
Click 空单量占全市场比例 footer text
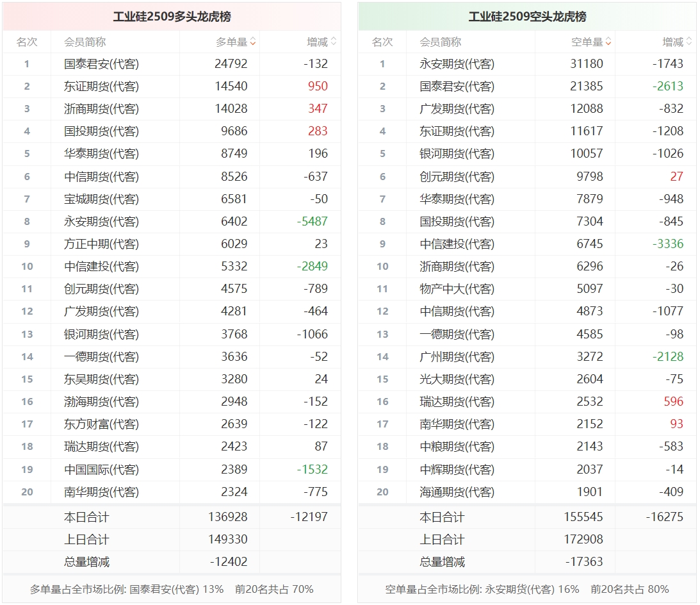pos(527,590)
